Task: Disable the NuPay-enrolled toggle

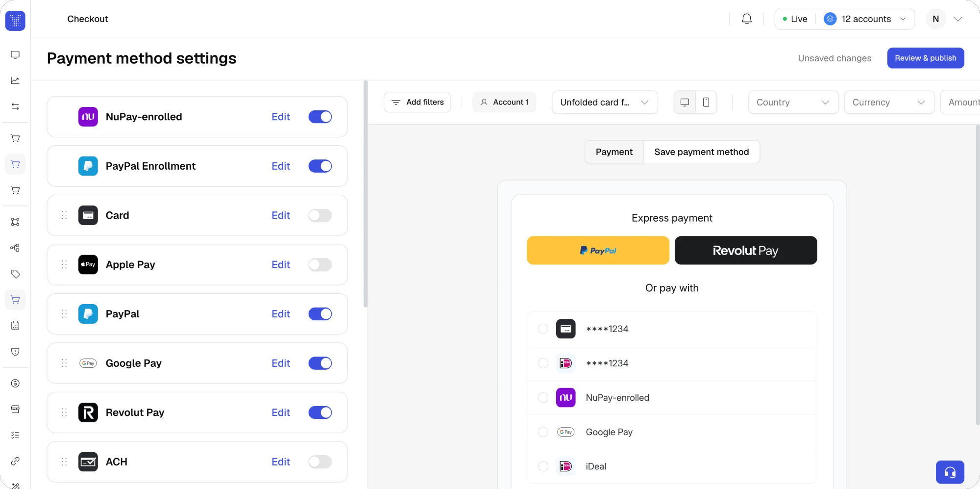Action: click(x=320, y=117)
